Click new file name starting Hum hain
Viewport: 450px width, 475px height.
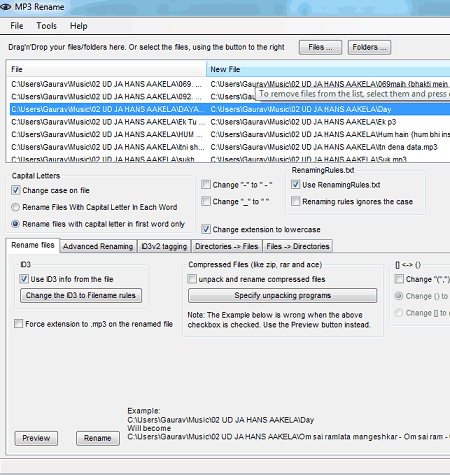(330, 134)
